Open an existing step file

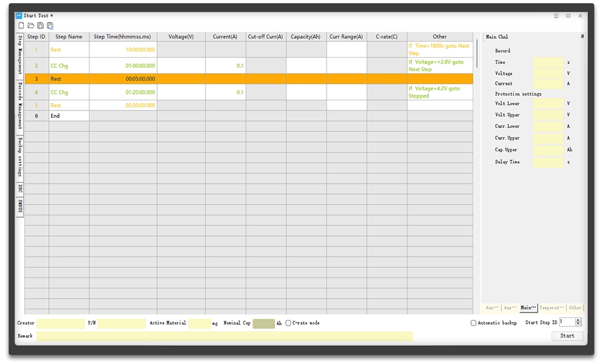pyautogui.click(x=31, y=26)
